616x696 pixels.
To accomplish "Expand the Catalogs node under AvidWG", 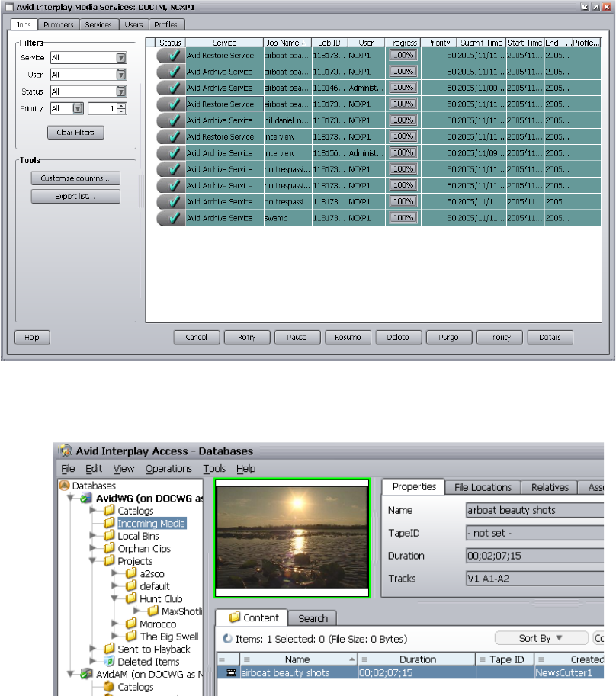I will [x=93, y=511].
